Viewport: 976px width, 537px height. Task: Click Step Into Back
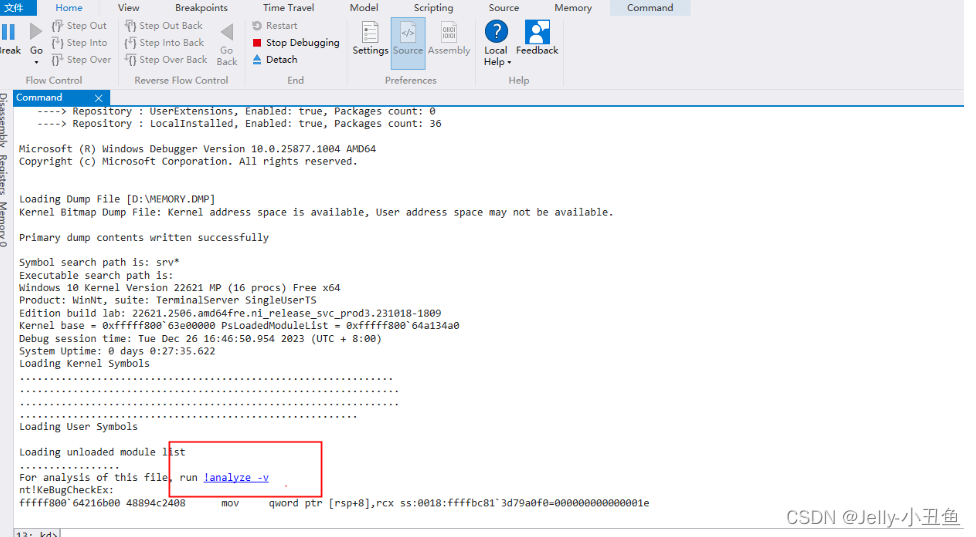(164, 42)
